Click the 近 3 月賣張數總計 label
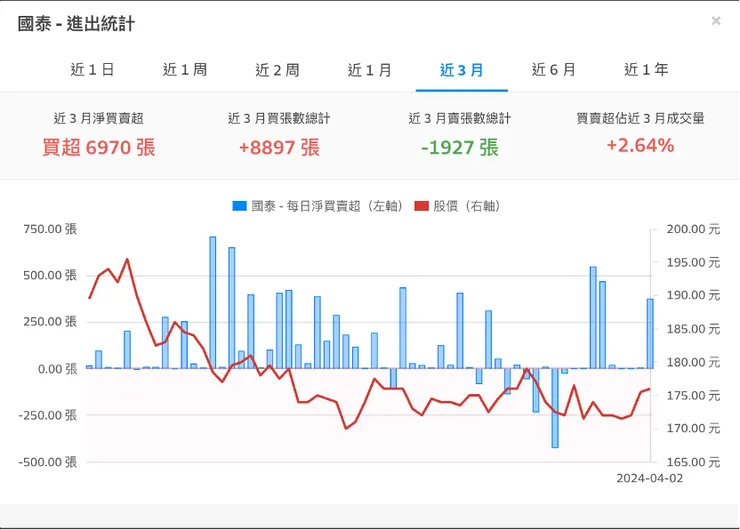Screen dimensions: 740x530 point(460,118)
